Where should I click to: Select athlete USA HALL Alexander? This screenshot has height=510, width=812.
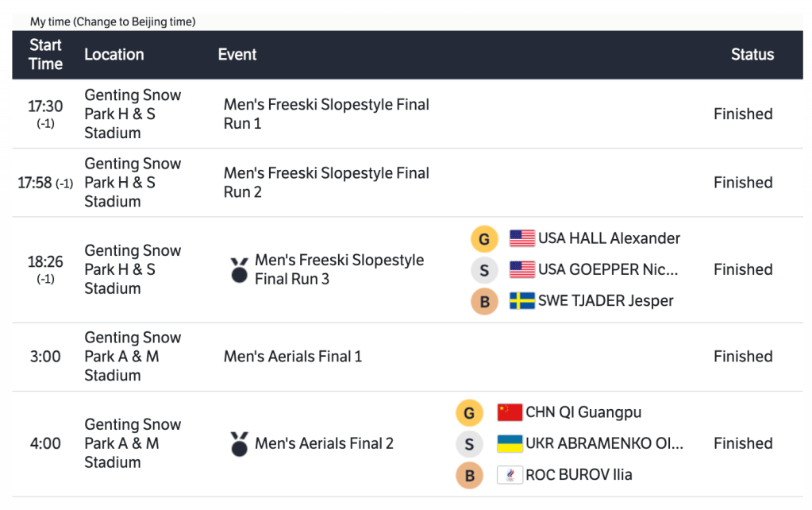tap(609, 238)
